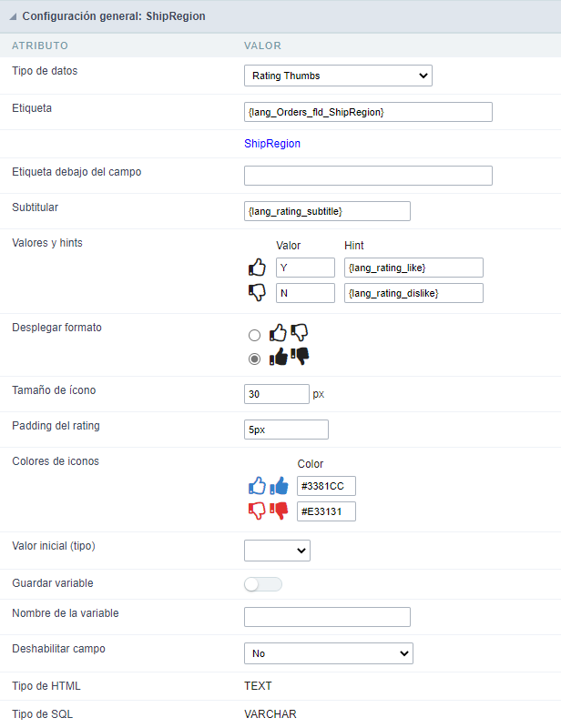Click the outlined thumbs up format preview icon
This screenshot has height=728, width=561.
[x=279, y=332]
